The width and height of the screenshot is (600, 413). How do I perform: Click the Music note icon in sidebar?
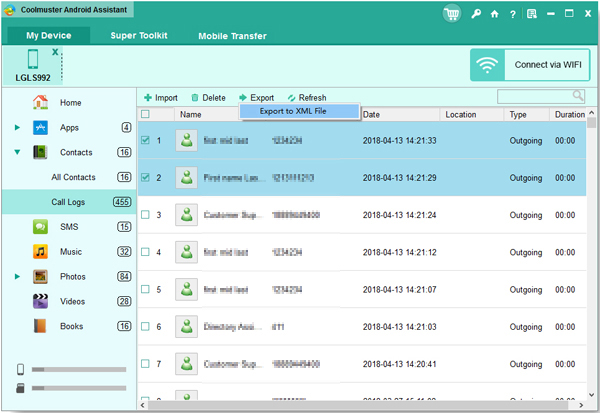(40, 251)
